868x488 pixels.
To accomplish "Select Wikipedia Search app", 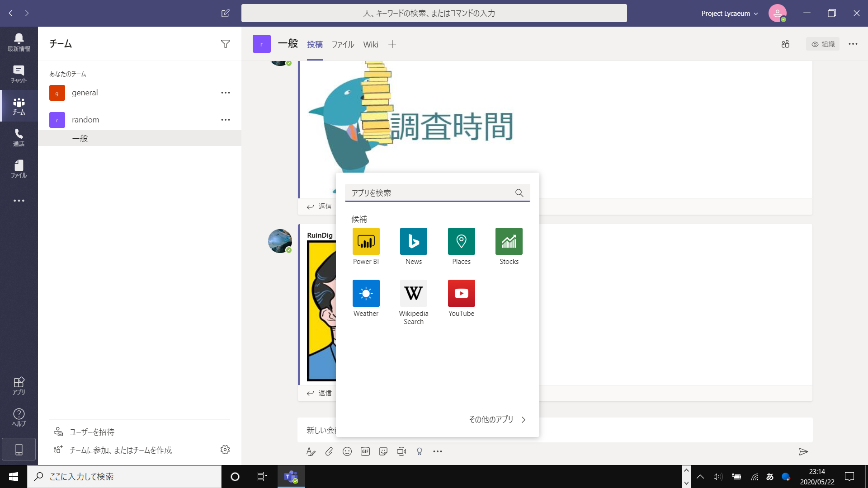I will 413,293.
